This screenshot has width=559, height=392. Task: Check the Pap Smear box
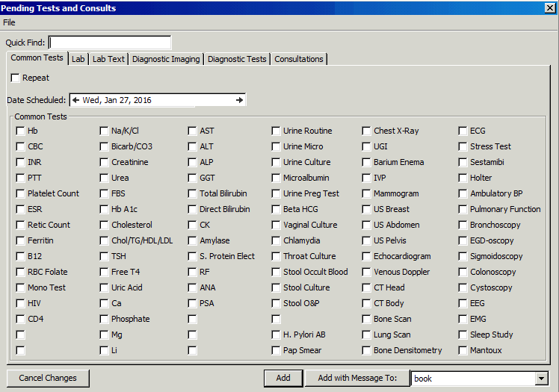276,350
